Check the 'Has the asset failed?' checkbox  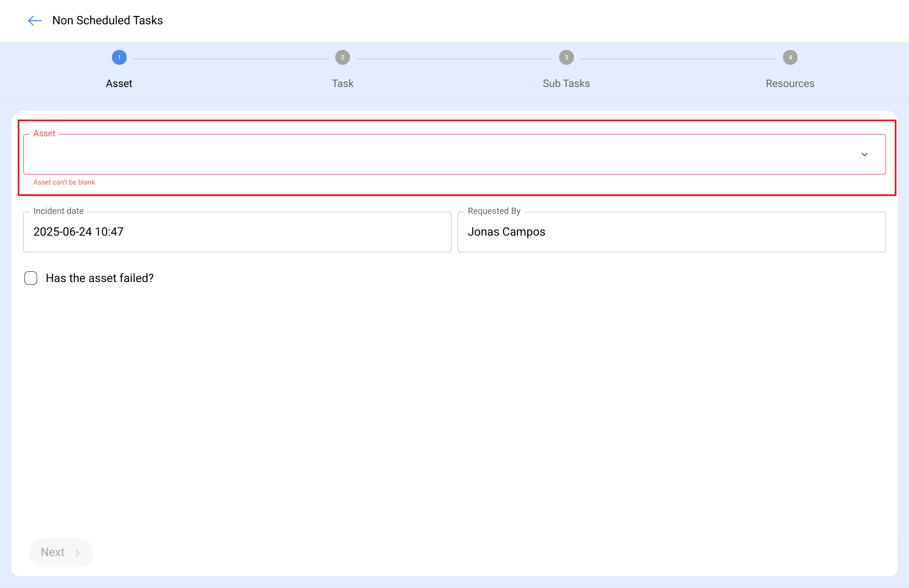pyautogui.click(x=30, y=278)
